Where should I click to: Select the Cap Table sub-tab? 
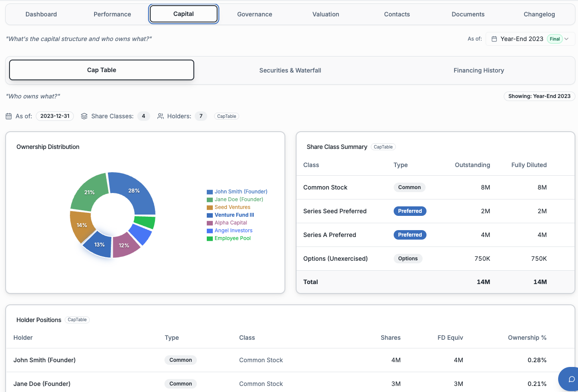[x=101, y=70]
